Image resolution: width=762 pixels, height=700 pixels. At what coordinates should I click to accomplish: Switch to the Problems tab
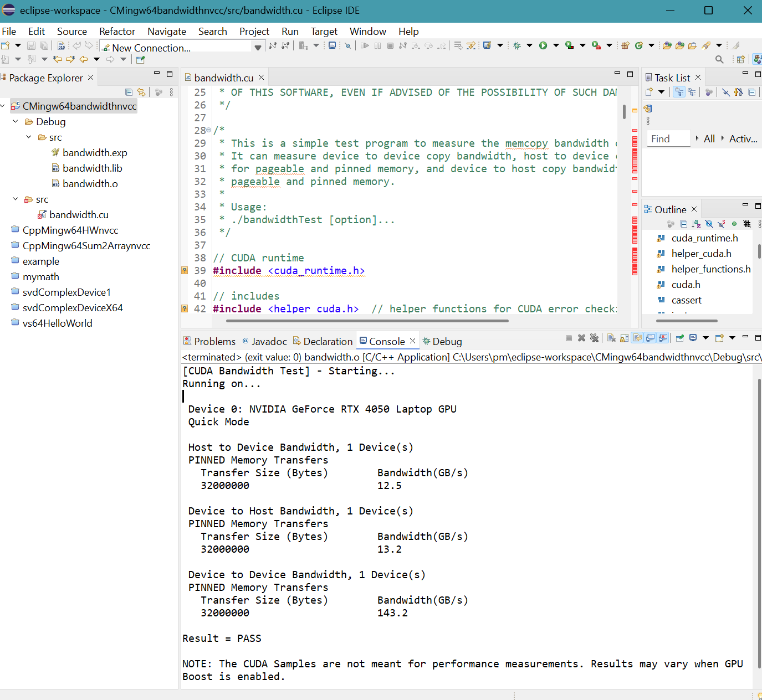[209, 342]
